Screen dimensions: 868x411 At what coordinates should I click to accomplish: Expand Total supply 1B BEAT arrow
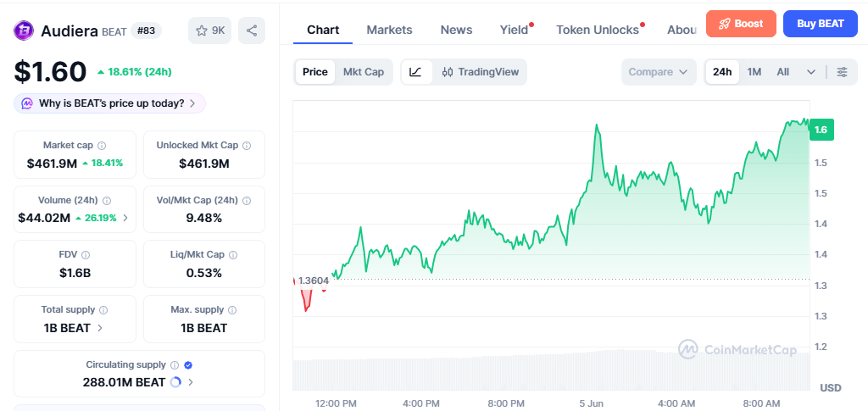(100, 328)
